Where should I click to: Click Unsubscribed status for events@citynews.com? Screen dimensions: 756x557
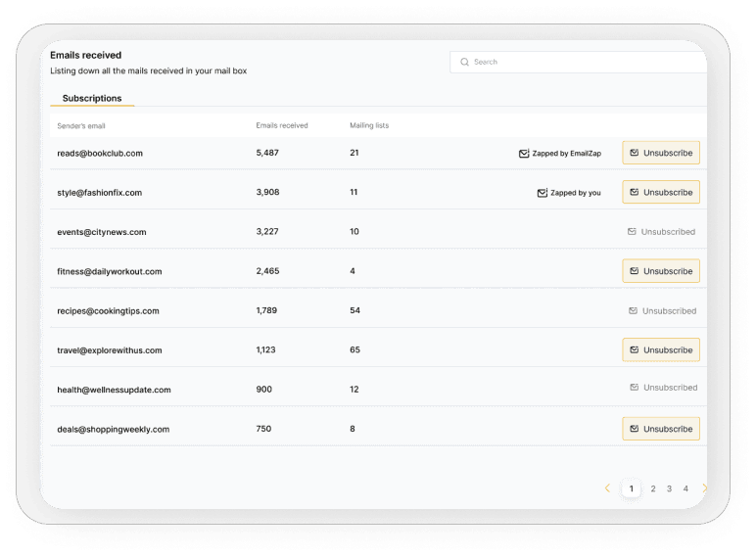pos(662,232)
